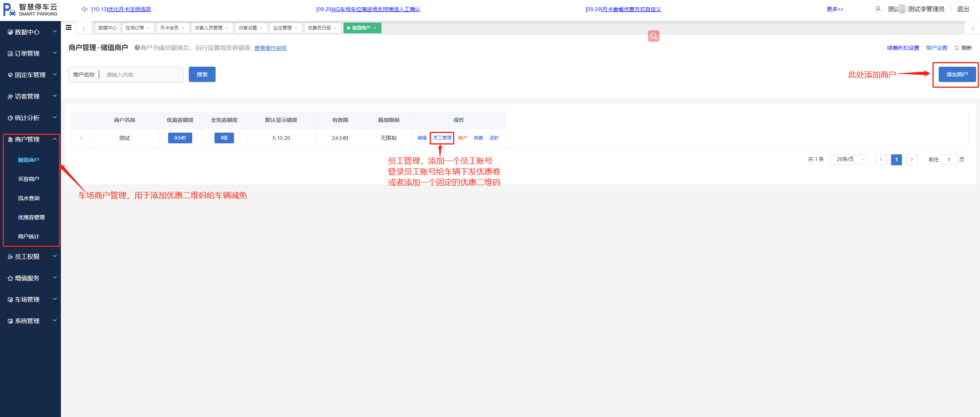
Task: Switch to the 数据中心 tab
Action: coord(107,28)
